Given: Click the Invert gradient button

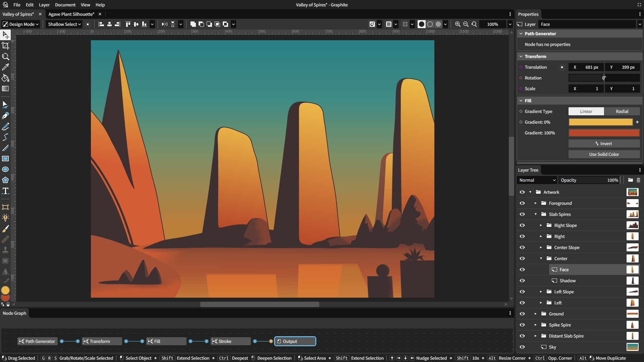Looking at the screenshot, I should click(x=604, y=143).
